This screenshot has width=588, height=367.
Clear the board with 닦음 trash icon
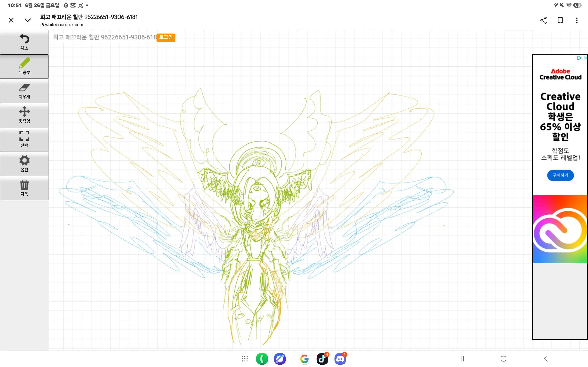click(x=24, y=188)
